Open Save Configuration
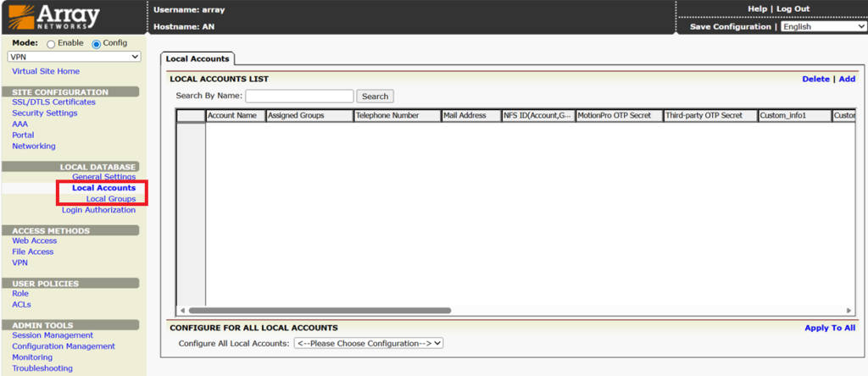The width and height of the screenshot is (868, 376). tap(730, 26)
